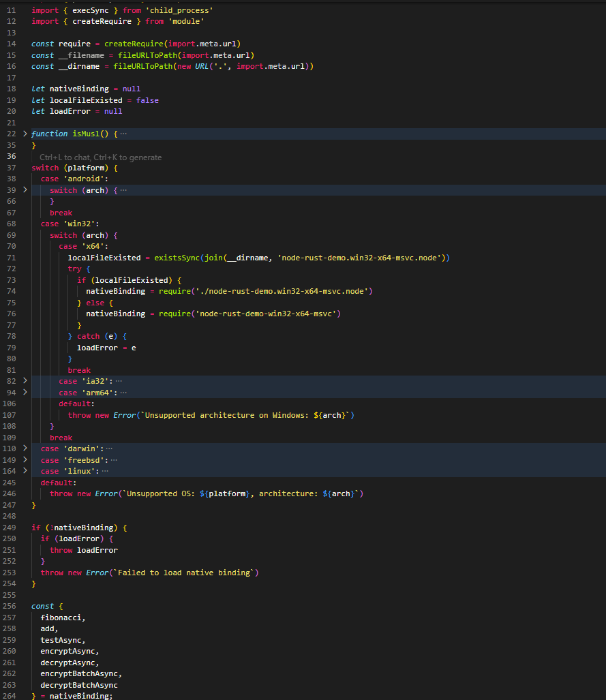Click the false value of localFileExisted
606x700 pixels.
coord(147,100)
